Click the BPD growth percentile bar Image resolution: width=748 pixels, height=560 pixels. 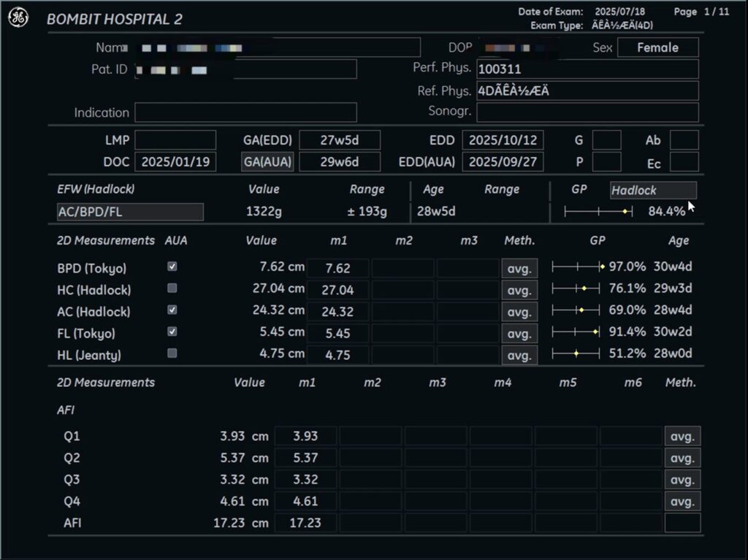[578, 267]
